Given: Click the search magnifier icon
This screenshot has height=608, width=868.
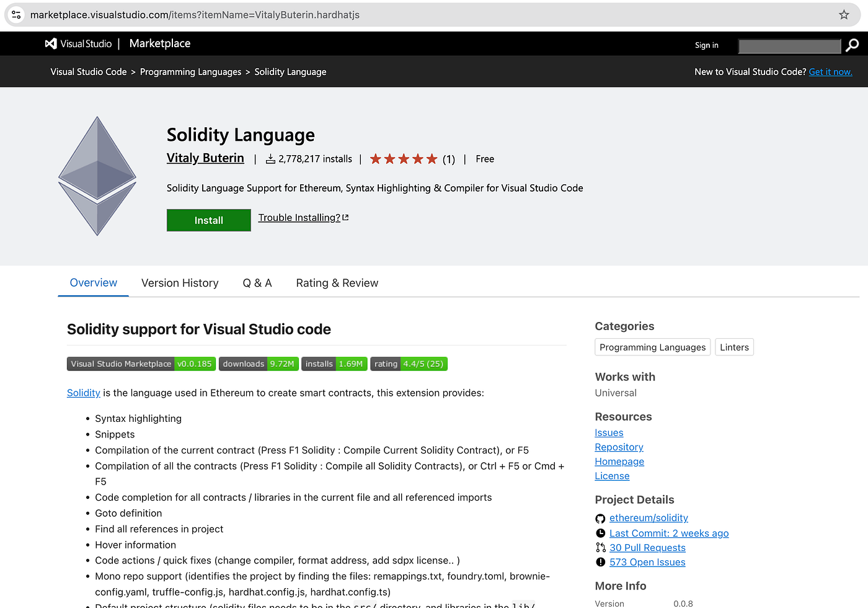Looking at the screenshot, I should [852, 45].
